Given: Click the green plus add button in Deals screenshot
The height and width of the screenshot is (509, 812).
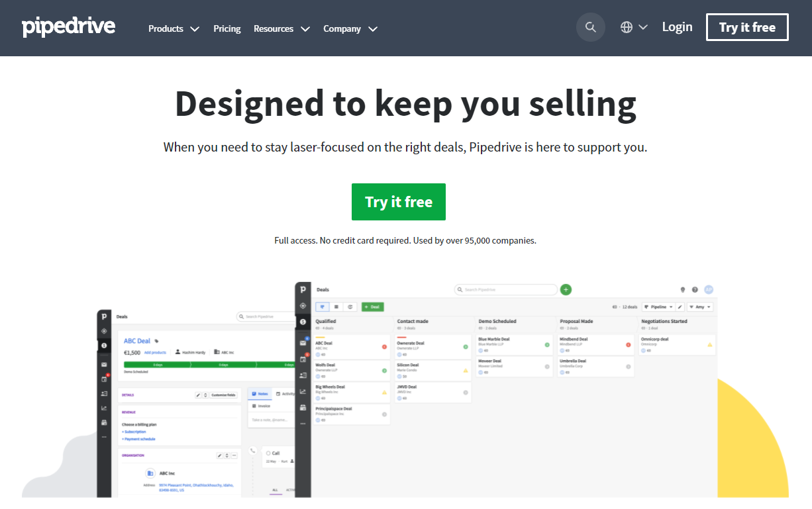Looking at the screenshot, I should (566, 289).
